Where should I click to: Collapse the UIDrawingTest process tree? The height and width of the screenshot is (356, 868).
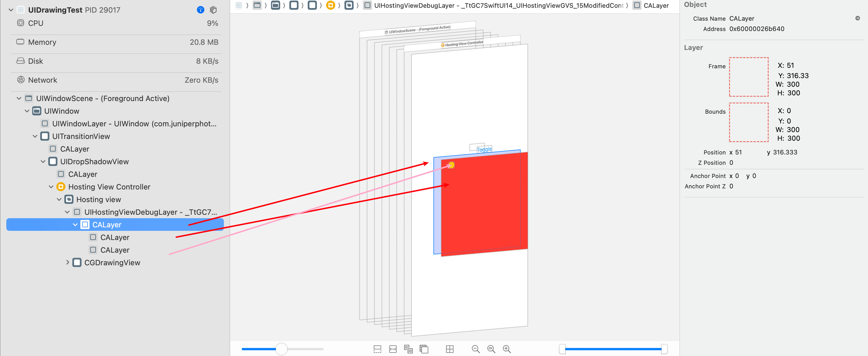coord(11,10)
